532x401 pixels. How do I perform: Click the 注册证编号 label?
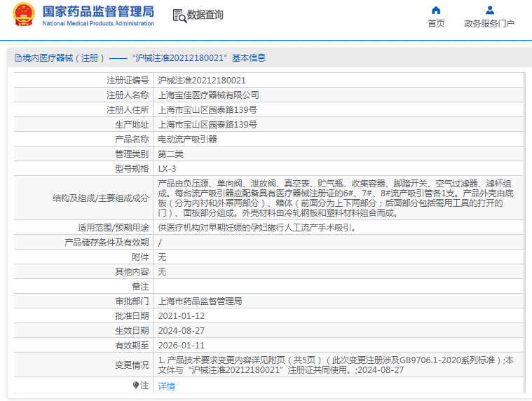(128, 81)
